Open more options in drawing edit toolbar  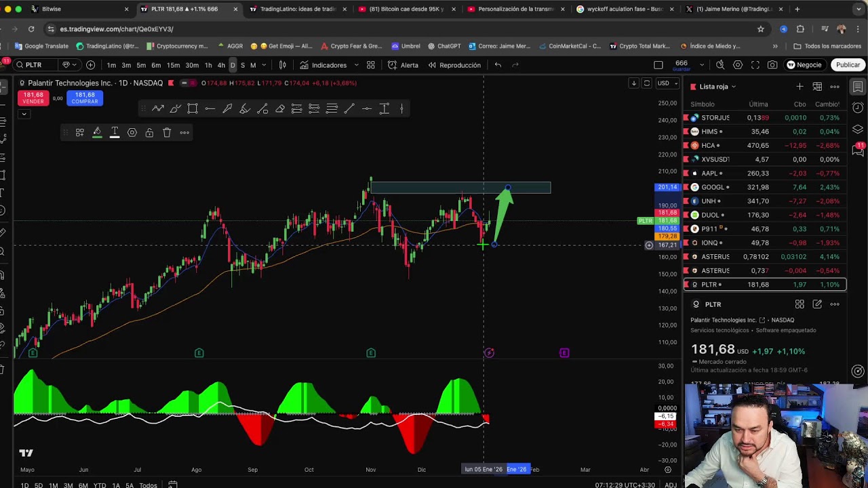coord(184,133)
